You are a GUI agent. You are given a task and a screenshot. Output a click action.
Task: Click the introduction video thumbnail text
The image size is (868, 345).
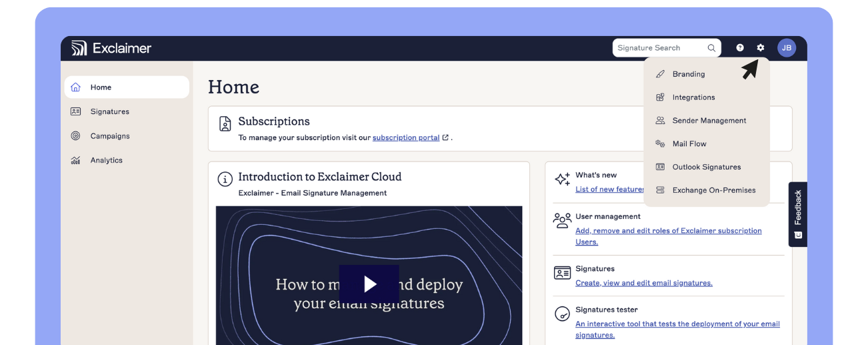[369, 294]
